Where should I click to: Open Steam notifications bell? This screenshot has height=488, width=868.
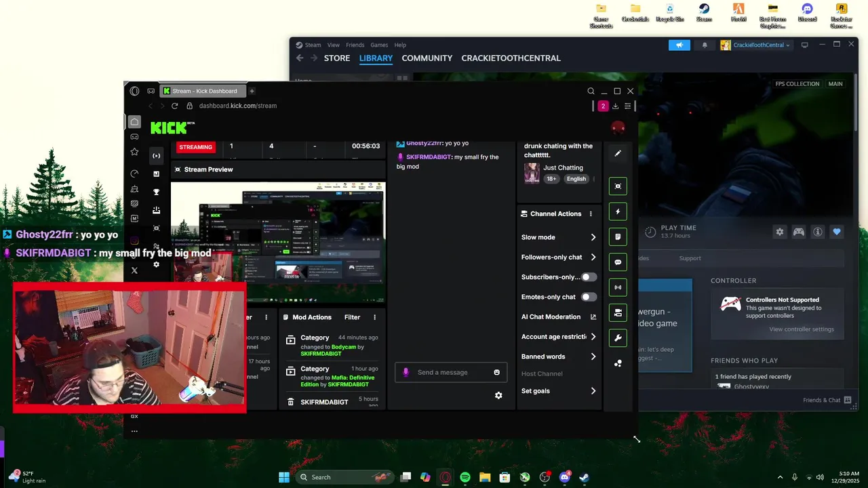(705, 45)
